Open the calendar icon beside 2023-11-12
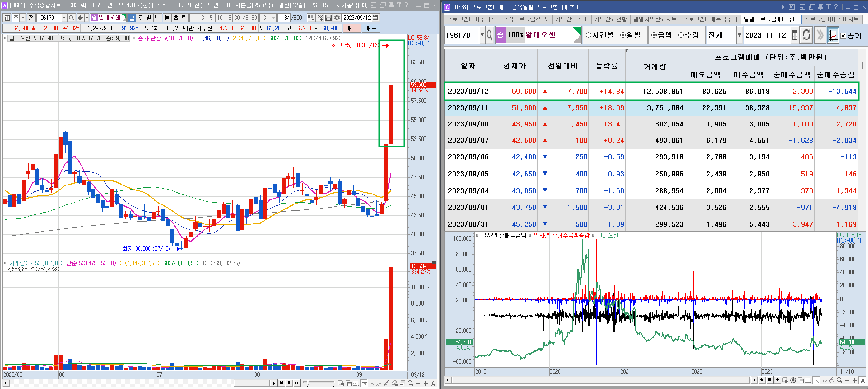868x389 pixels. pyautogui.click(x=795, y=35)
